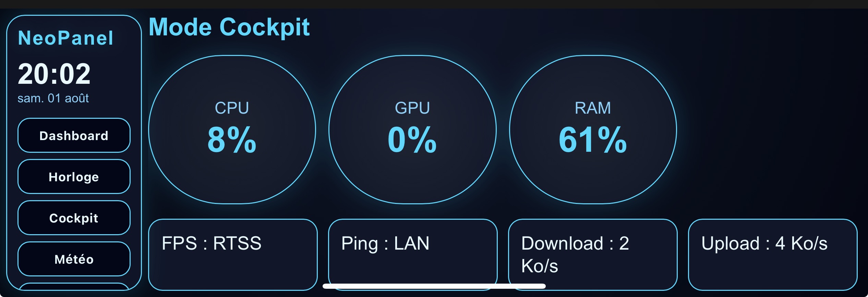Tap the 20:02 clock display

[54, 74]
